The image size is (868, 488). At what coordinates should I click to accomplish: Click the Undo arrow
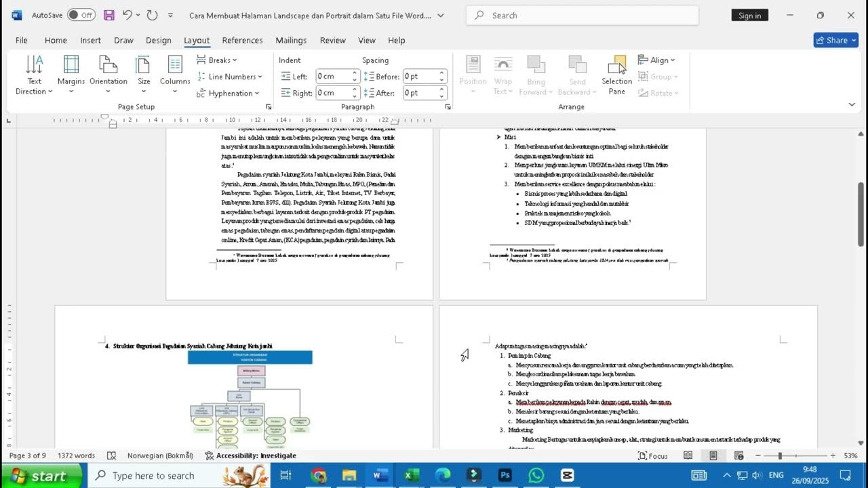tap(127, 15)
